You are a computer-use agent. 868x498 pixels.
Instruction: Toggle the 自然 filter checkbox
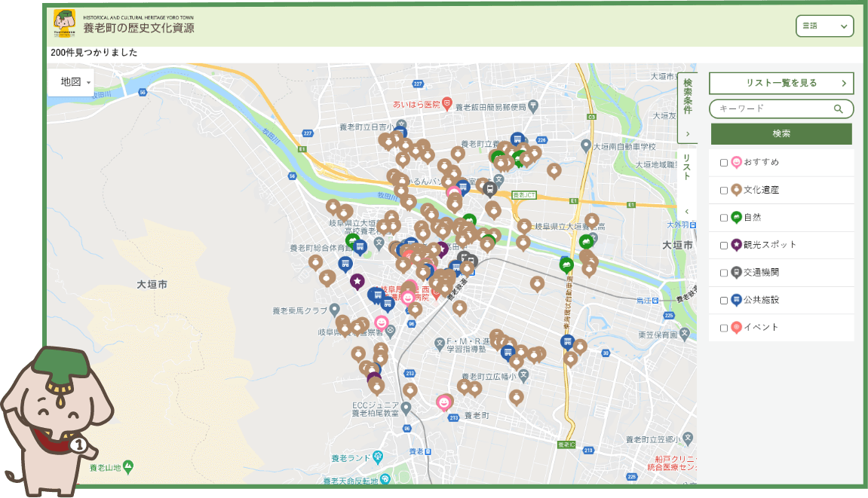tap(724, 218)
